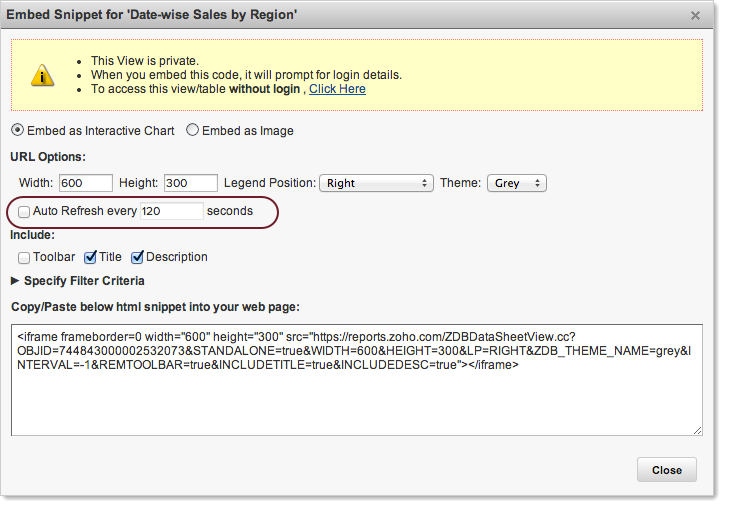Screen dimensions: 734x505
Task: Follow the Click Here link
Action: tap(337, 89)
